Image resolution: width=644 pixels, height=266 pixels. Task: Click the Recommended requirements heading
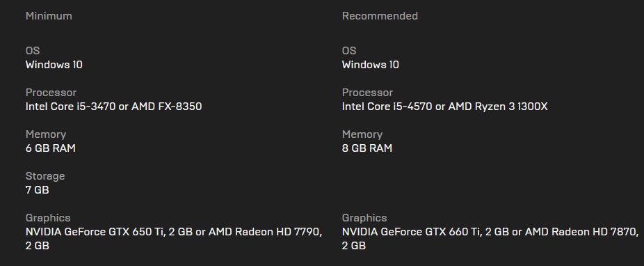pos(380,15)
